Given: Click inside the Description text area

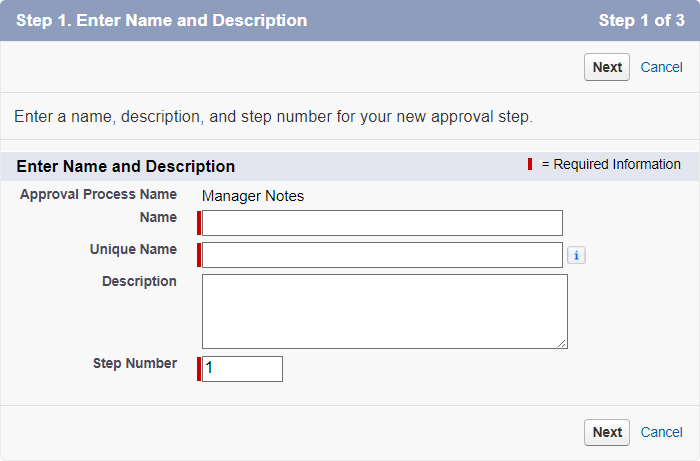Looking at the screenshot, I should click(x=384, y=311).
